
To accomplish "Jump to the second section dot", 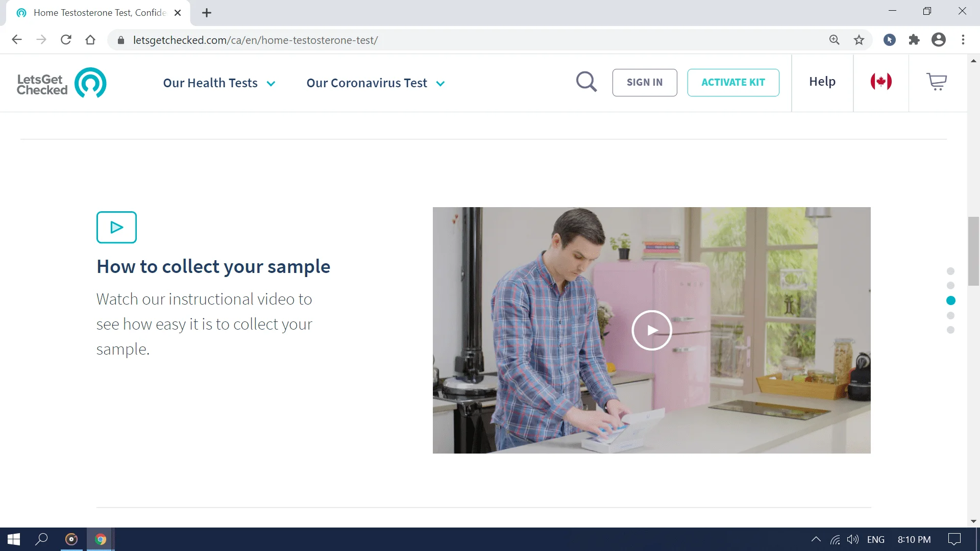I will click(x=950, y=285).
